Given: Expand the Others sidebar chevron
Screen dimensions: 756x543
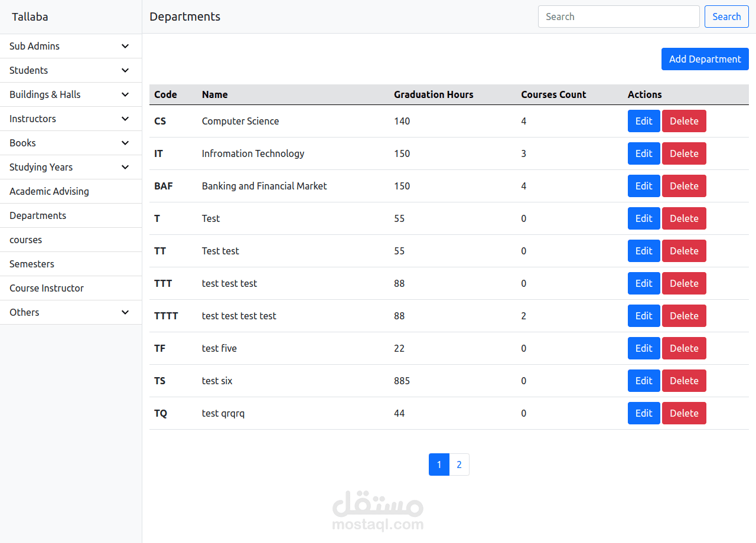Looking at the screenshot, I should (x=125, y=312).
